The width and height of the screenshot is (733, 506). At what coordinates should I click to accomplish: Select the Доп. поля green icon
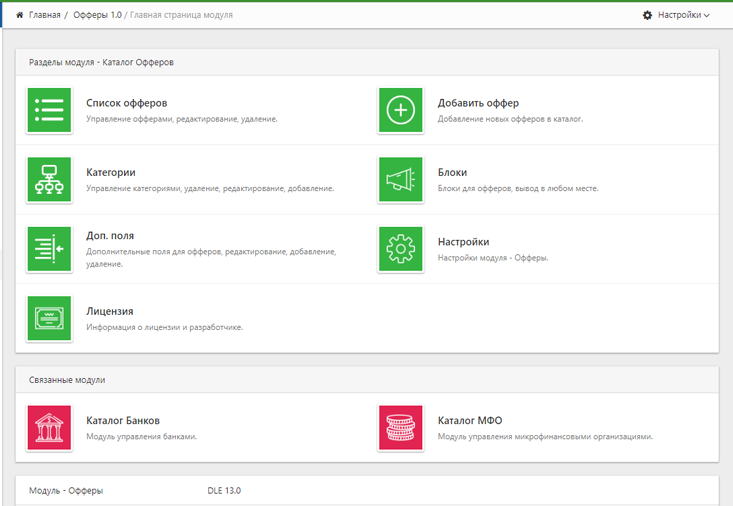coord(49,249)
